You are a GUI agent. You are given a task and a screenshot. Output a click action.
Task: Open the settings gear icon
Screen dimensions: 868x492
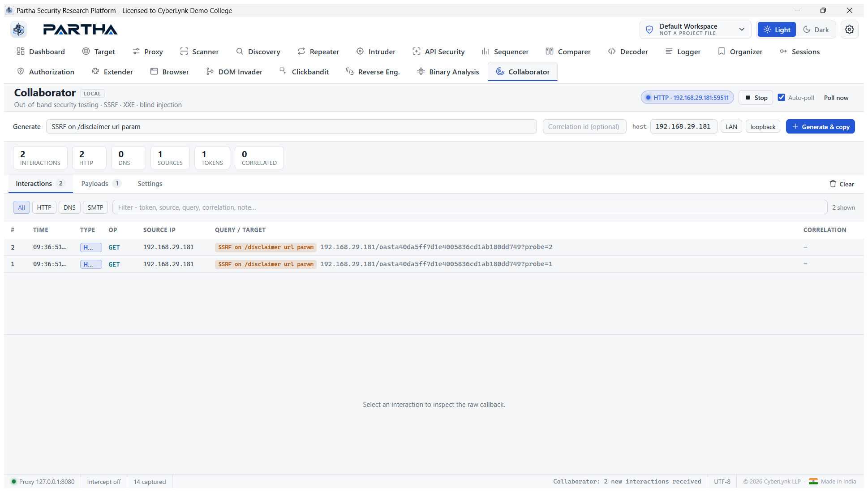pyautogui.click(x=849, y=30)
